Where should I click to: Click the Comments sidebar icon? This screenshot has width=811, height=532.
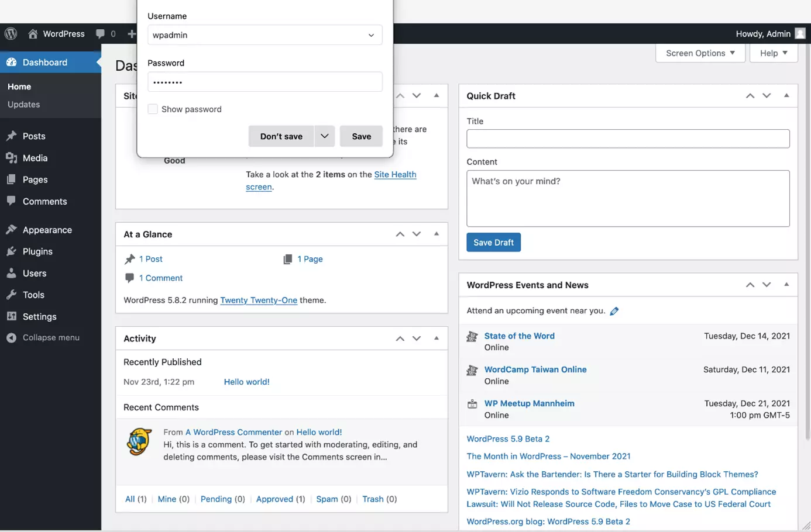pyautogui.click(x=11, y=201)
